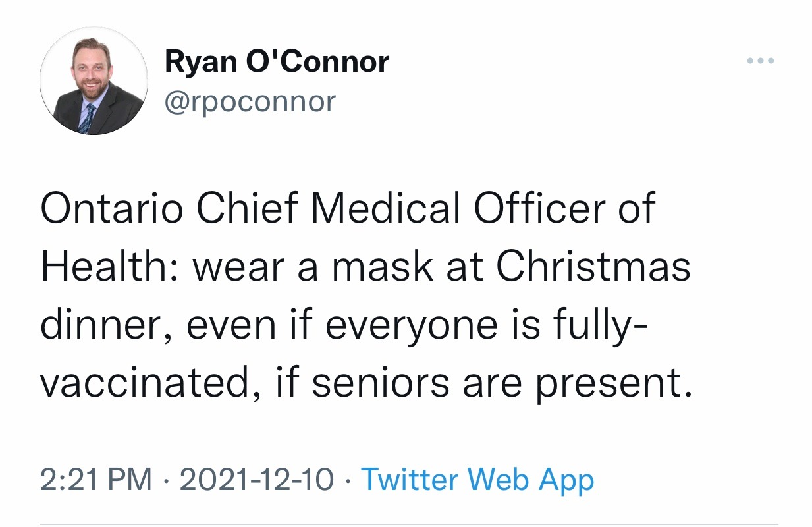Click the word "present." in the tweet
812x527 pixels.
coord(614,383)
